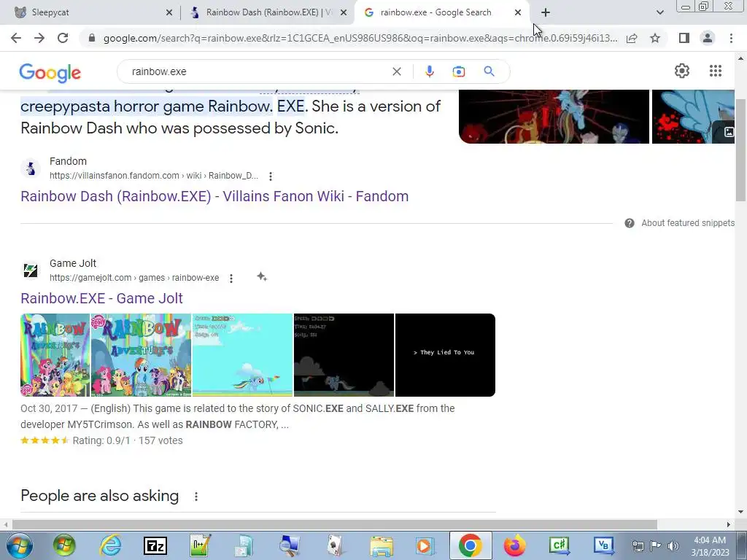This screenshot has height=560, width=747.
Task: Close the Rainbow Dash tab
Action: 344,13
